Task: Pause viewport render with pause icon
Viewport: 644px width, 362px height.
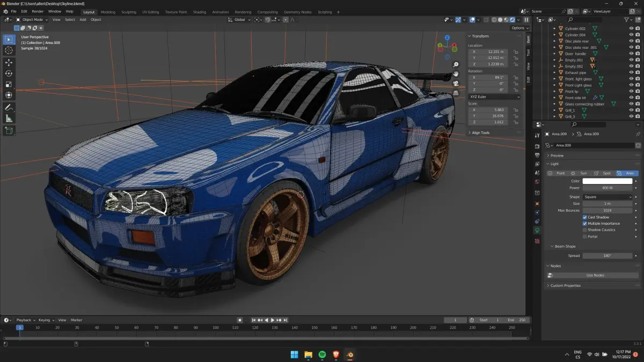Action: point(526,20)
